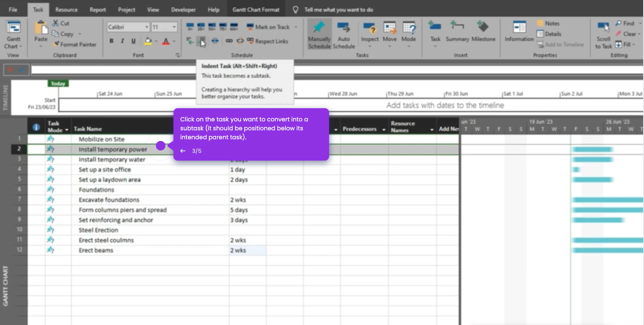Expand the Mark on Track dropdown arrow
Viewport: 644px width, 325px height.
pos(296,27)
